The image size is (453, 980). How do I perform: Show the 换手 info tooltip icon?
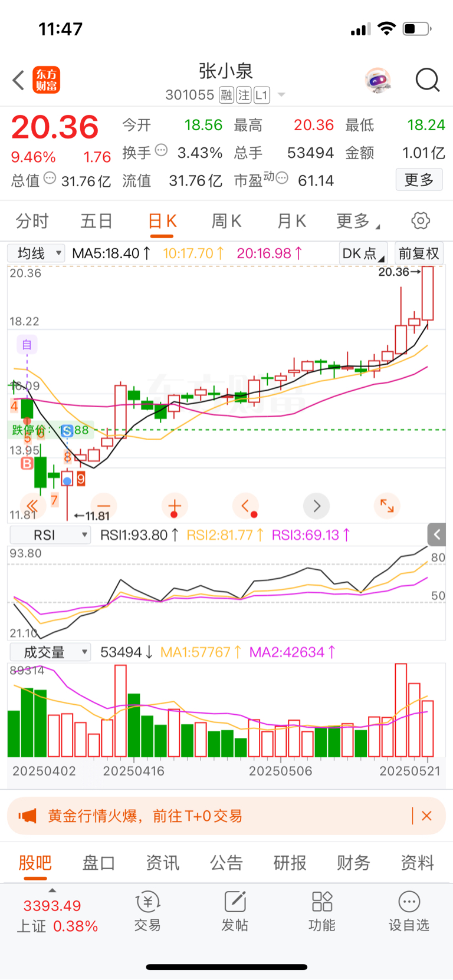click(x=161, y=150)
